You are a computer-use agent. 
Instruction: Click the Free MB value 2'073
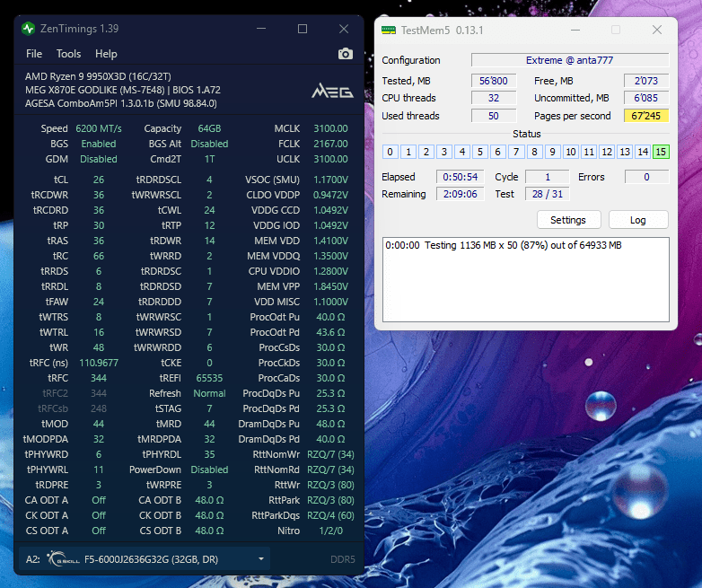[646, 81]
